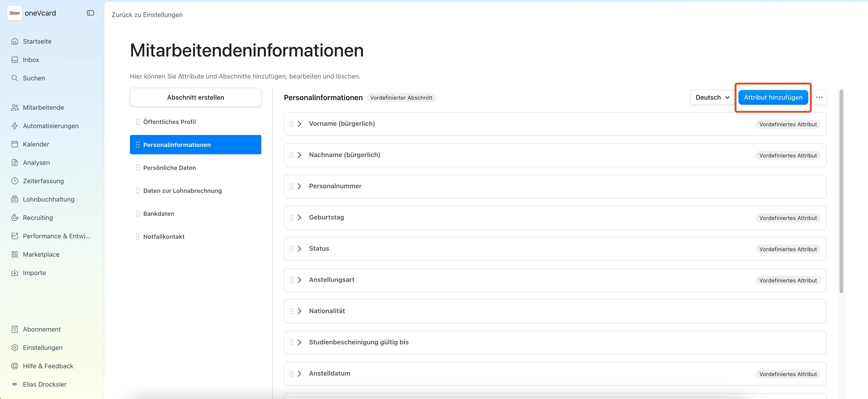Expand the Anstellungsart attribute
This screenshot has width=868, height=399.
point(299,280)
